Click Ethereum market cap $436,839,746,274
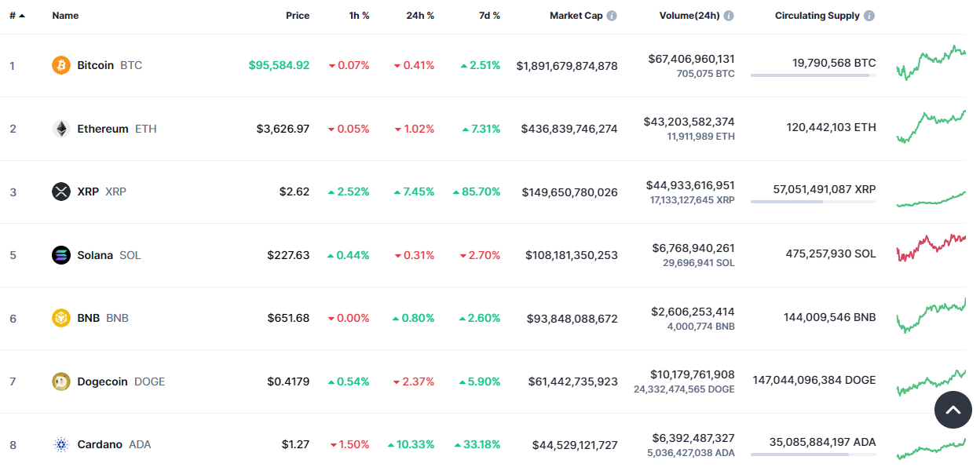 (x=569, y=129)
